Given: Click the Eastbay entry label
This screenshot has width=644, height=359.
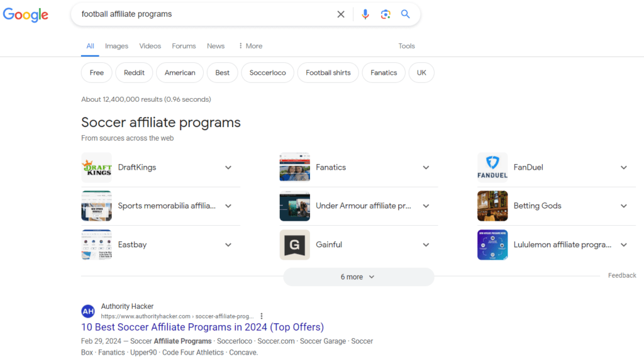Looking at the screenshot, I should 132,245.
